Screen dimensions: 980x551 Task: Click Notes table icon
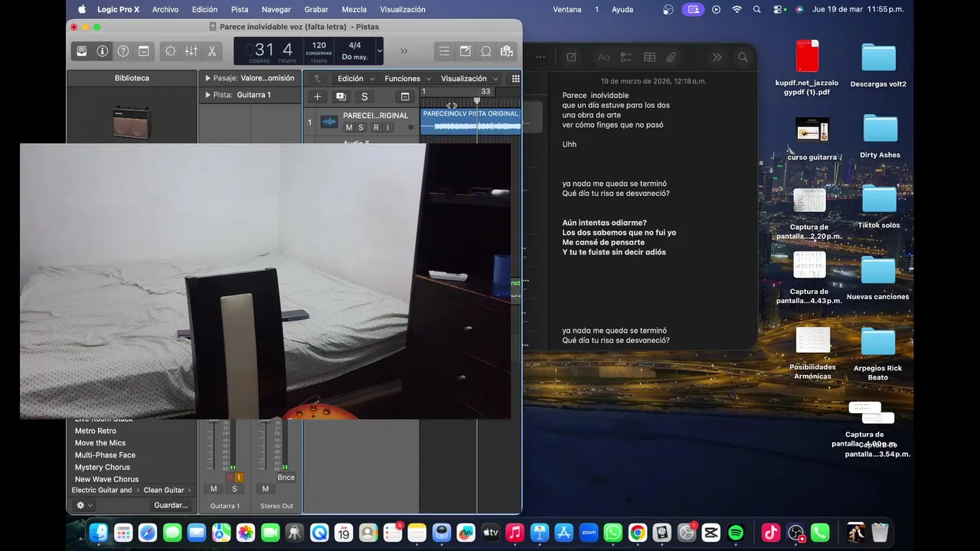[649, 57]
